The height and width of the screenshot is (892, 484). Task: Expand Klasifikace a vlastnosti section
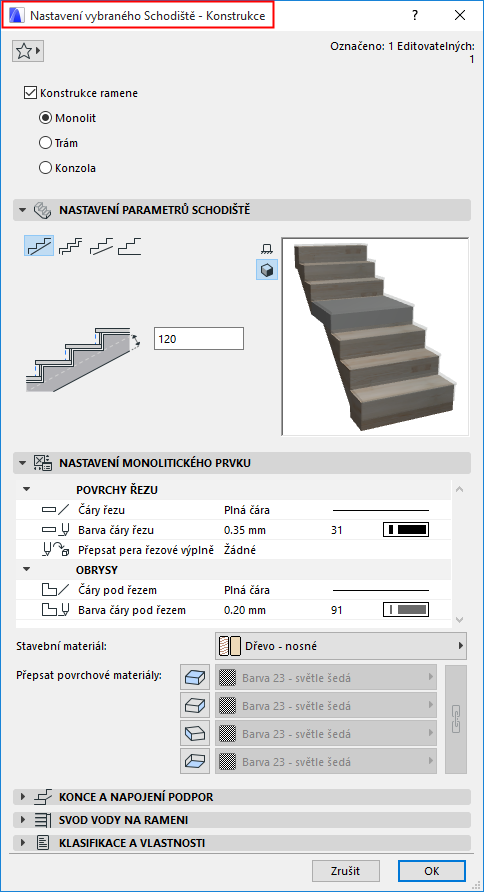pos(242,843)
